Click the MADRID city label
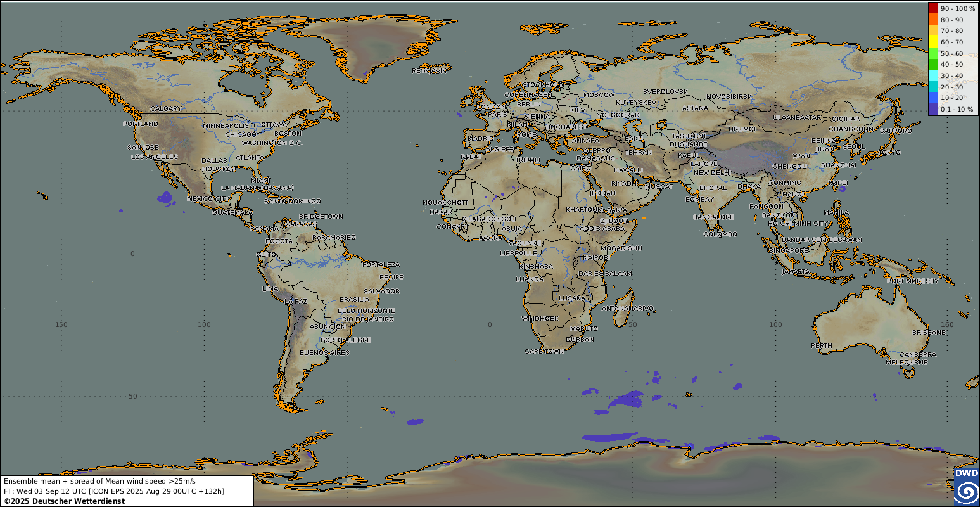980x507 pixels. click(x=480, y=138)
